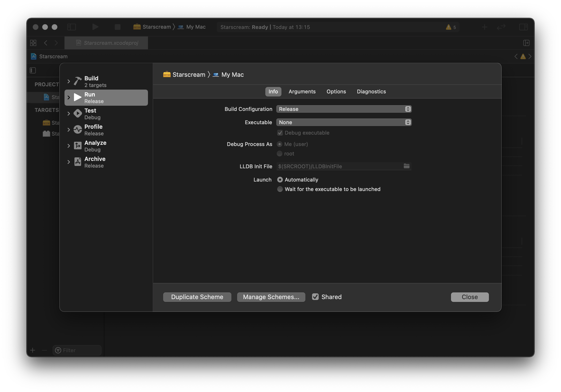Toggle Debug executable checkbox
The image size is (561, 392).
pyautogui.click(x=279, y=132)
